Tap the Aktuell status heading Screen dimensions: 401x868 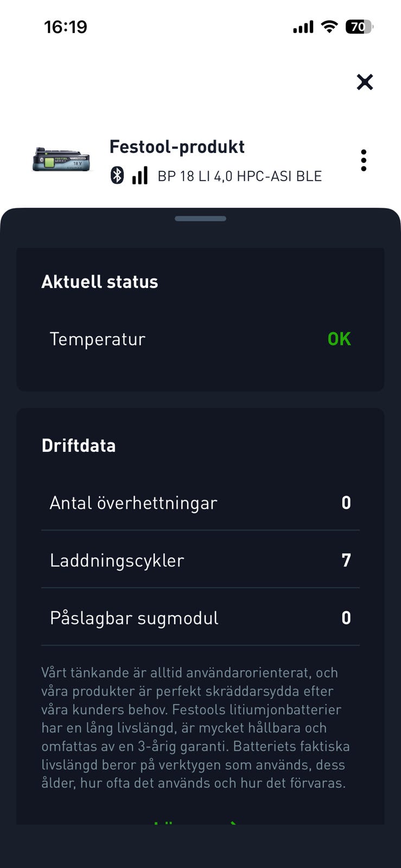click(x=100, y=282)
